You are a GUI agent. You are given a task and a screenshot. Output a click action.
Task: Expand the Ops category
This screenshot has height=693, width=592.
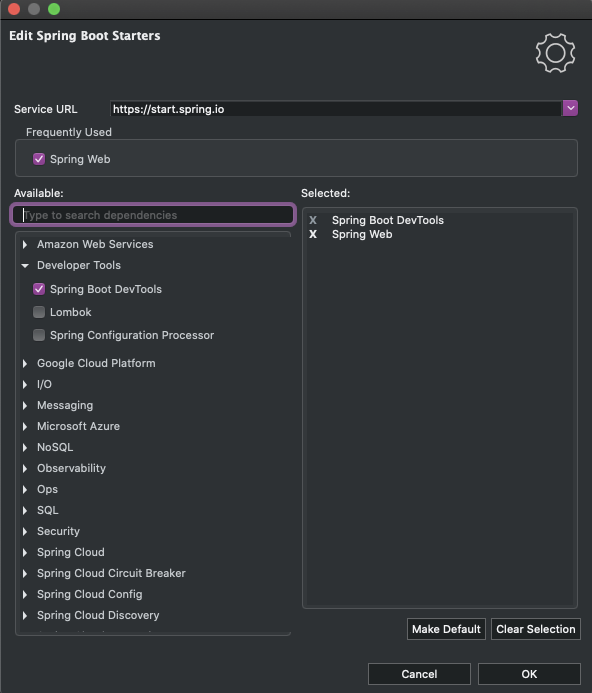pyautogui.click(x=25, y=489)
